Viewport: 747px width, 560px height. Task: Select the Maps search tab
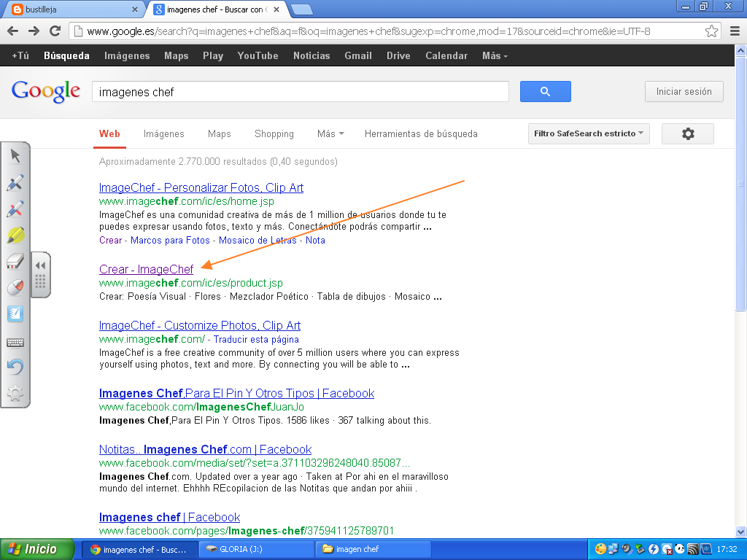pyautogui.click(x=219, y=134)
